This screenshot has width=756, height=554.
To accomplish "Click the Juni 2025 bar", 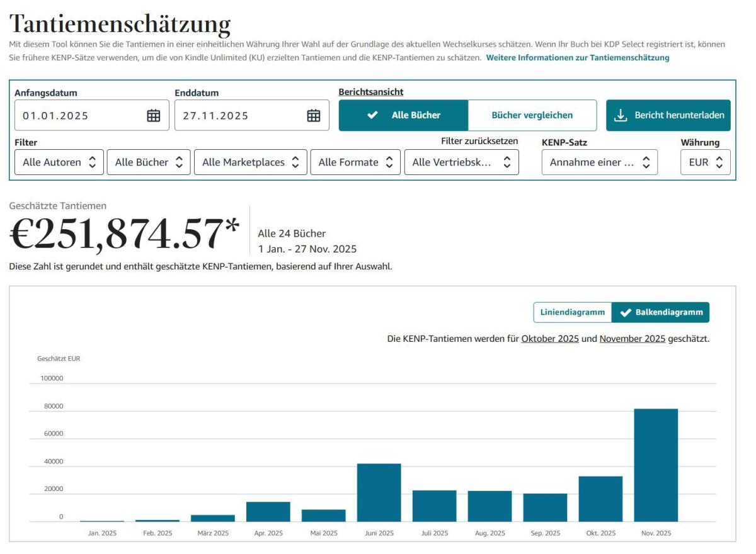I will point(379,492).
